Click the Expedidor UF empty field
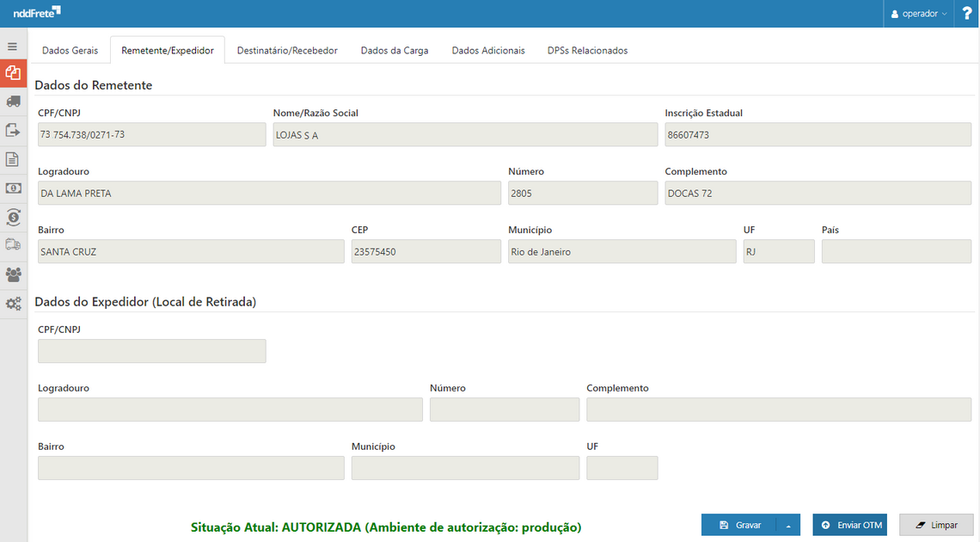Image resolution: width=980 pixels, height=542 pixels. click(622, 468)
